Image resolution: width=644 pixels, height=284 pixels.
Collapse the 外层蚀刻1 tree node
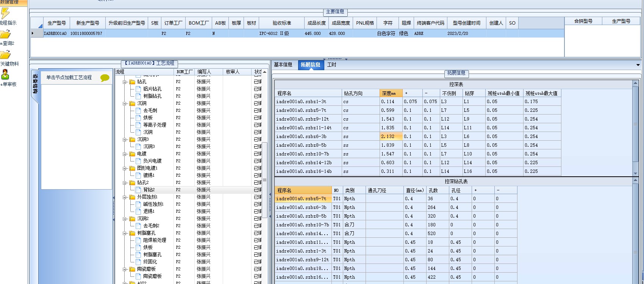point(124,197)
